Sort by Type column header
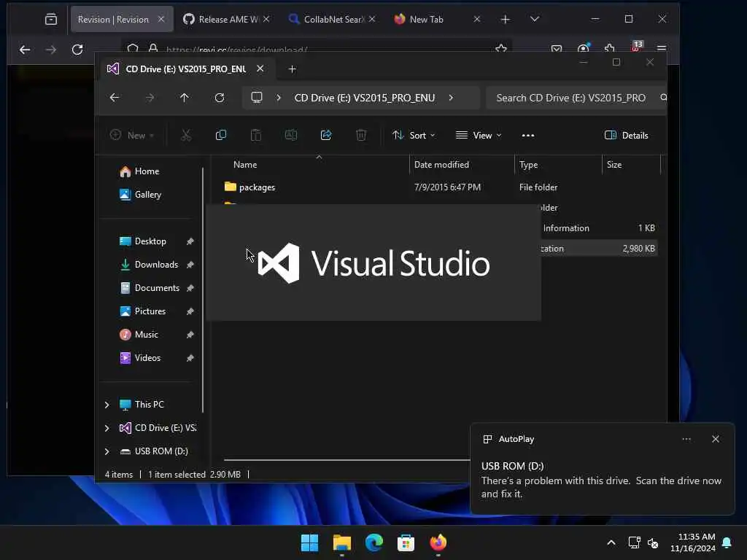Screen dimensions: 747x560 tap(528, 165)
